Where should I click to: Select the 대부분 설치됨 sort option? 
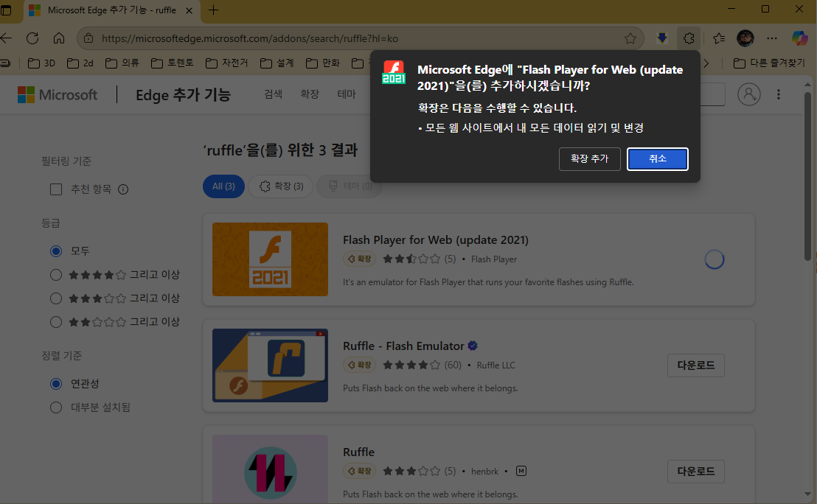(55, 407)
